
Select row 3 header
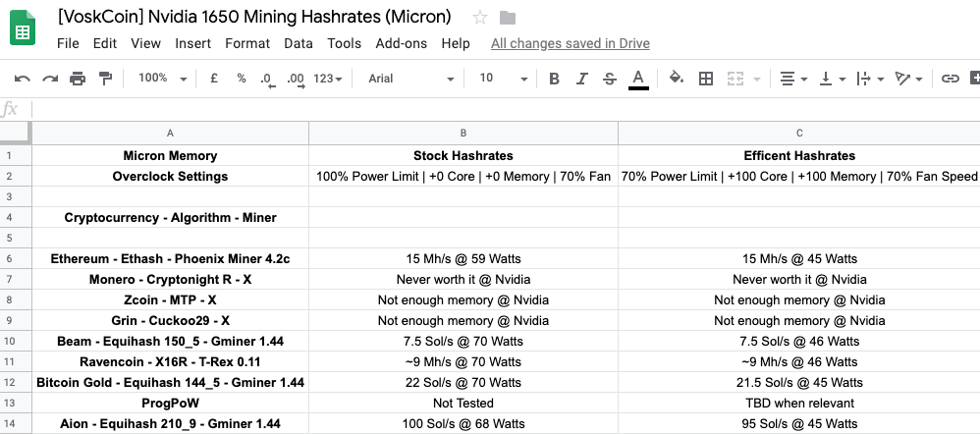point(16,197)
